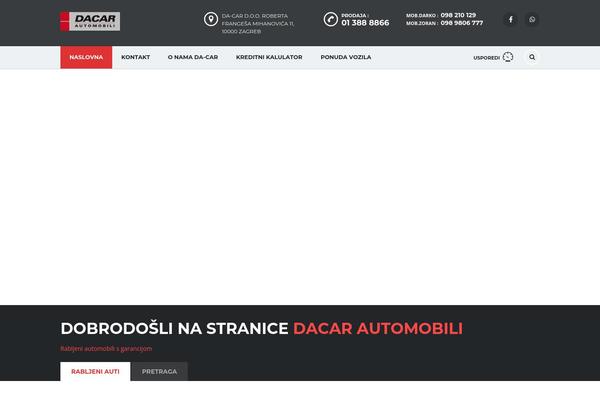Click Zoran's mobile number 098 9806 777
The width and height of the screenshot is (600, 400).
461,23
